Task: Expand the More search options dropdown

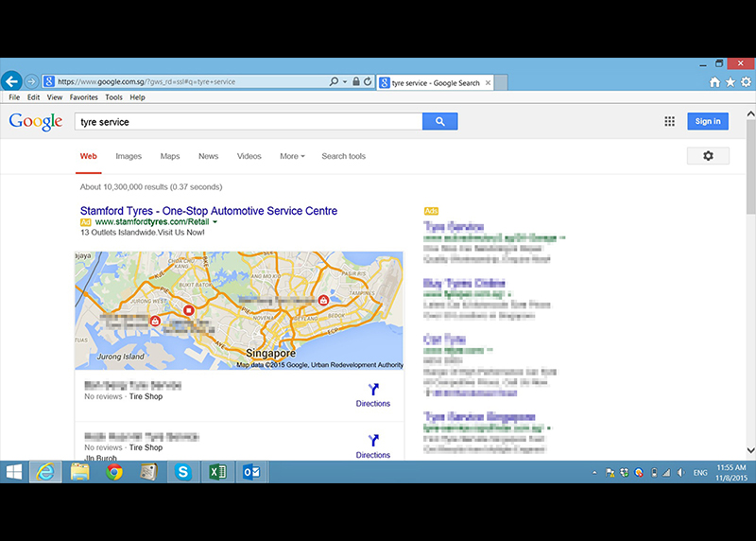Action: click(x=292, y=156)
